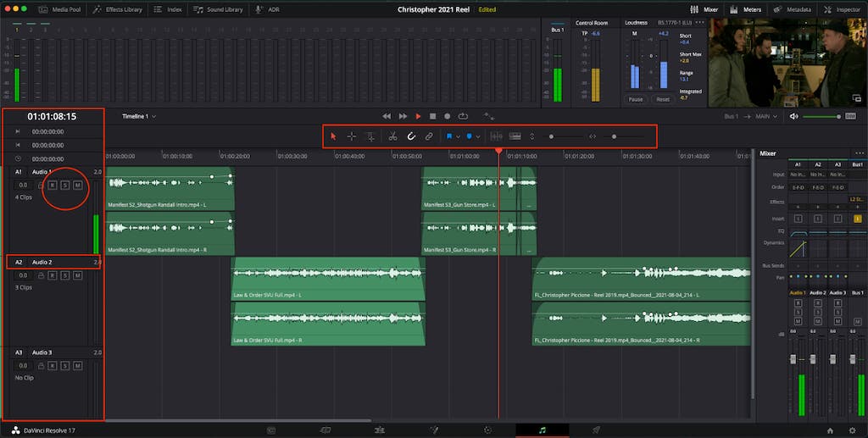Go to project manager home icon

(x=830, y=430)
